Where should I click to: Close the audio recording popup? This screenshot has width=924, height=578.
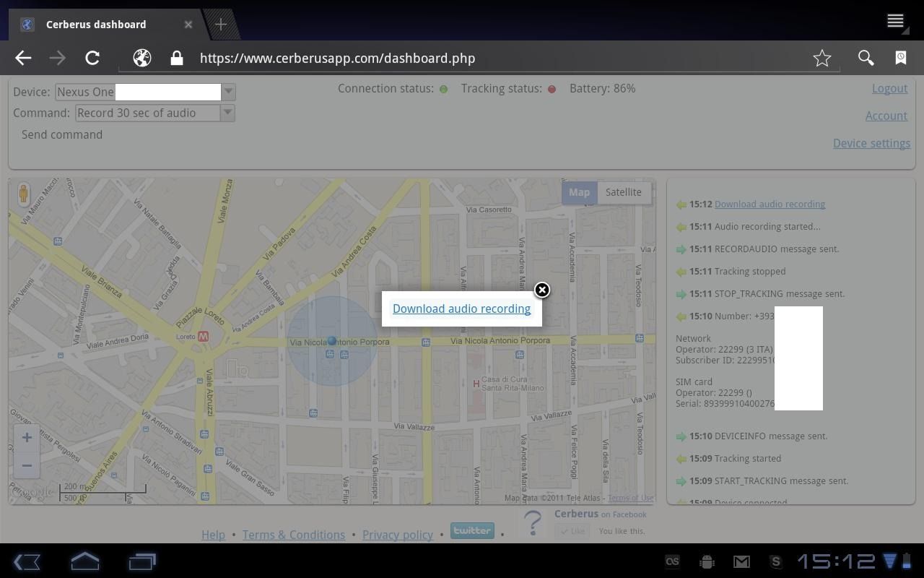(x=542, y=290)
